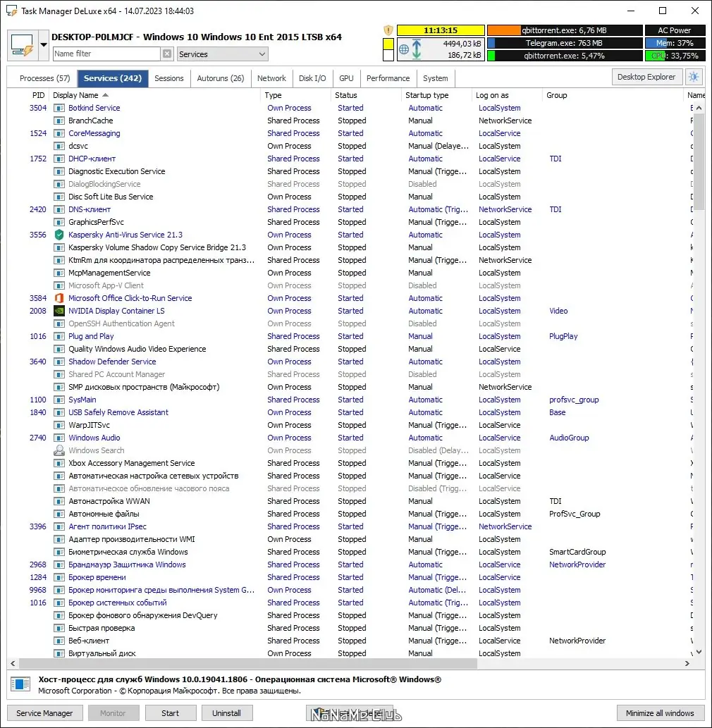Select the DNS-клиент service name
The image size is (712, 728).
pos(90,209)
